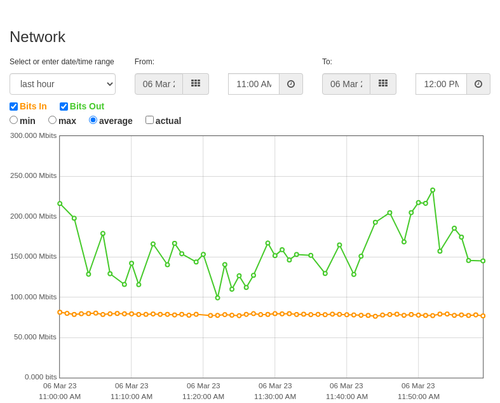Click the last orange Bits In data point
The height and width of the screenshot is (403, 500).
[483, 316]
